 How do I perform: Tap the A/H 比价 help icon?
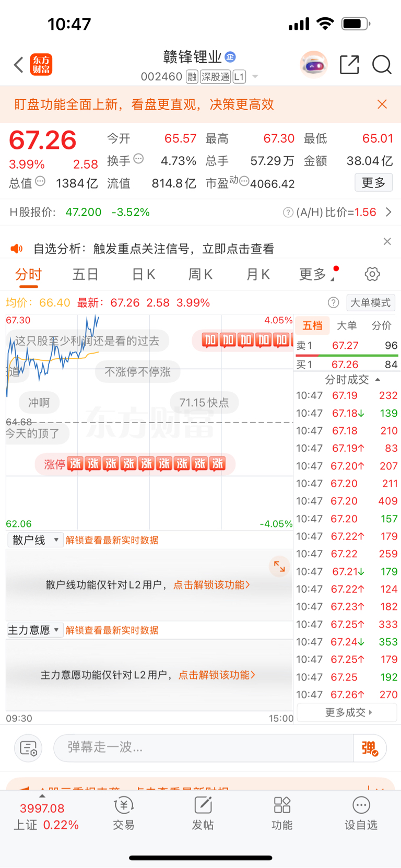pos(288,213)
